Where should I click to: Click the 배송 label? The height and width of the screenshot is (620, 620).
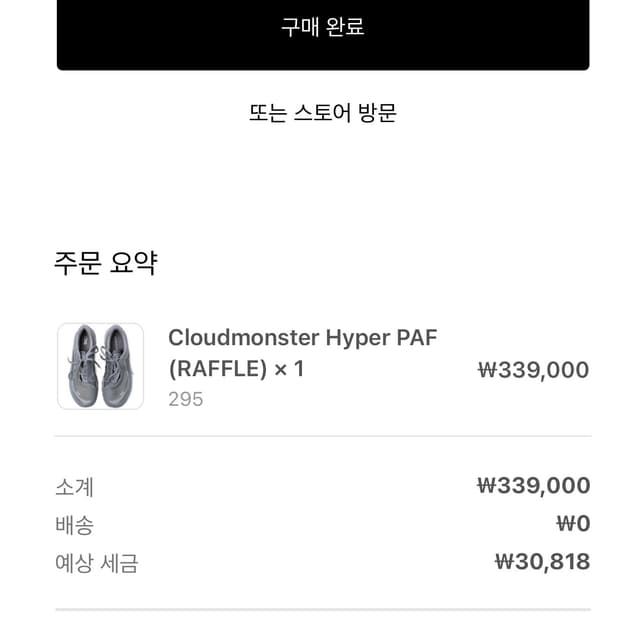[74, 525]
